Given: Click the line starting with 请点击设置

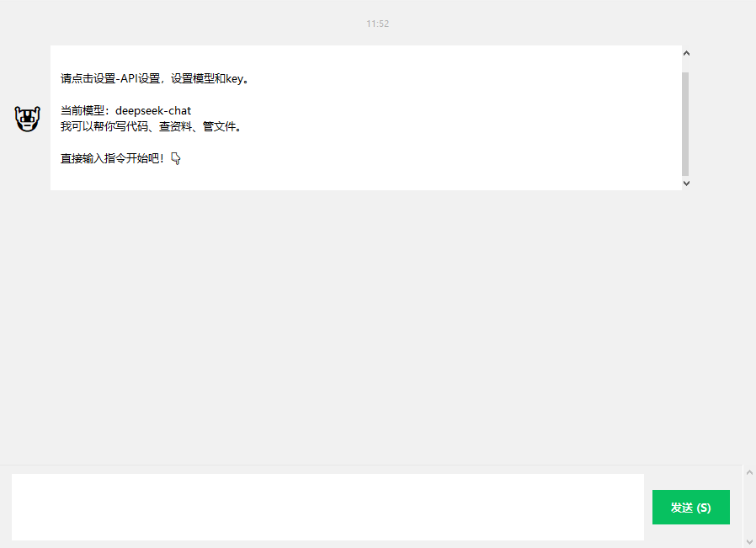Looking at the screenshot, I should click(x=155, y=79).
